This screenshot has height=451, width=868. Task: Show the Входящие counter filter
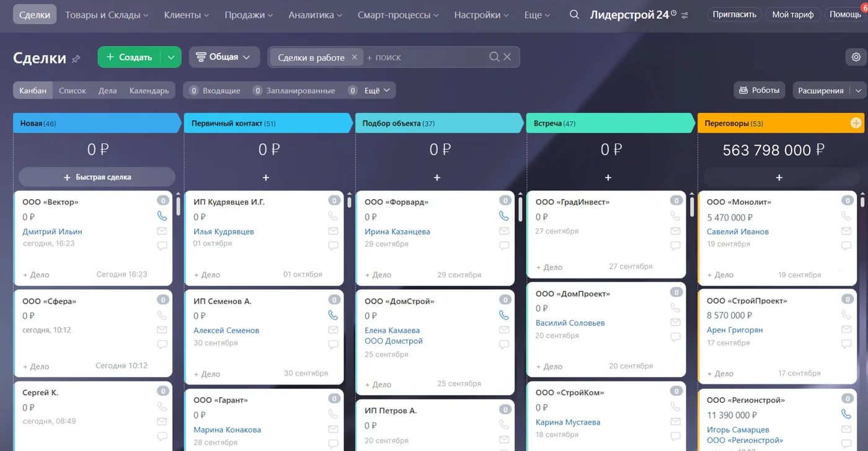point(215,91)
